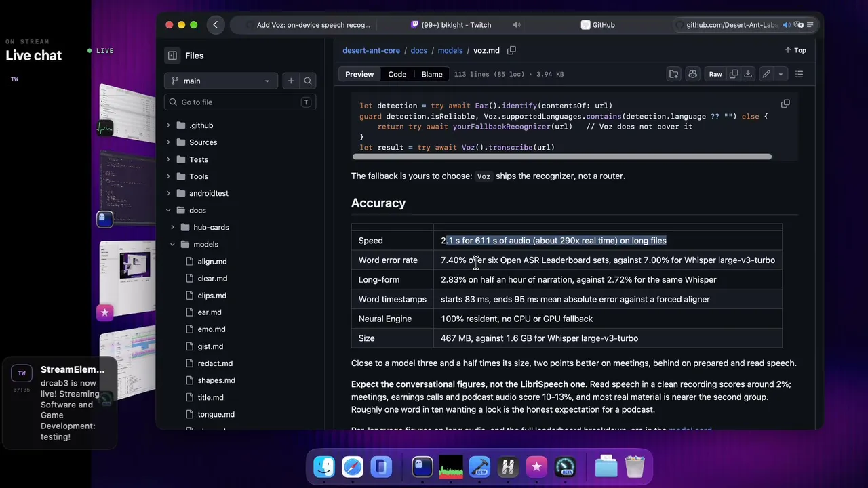
Task: Open the speedometer beta Dock app
Action: [565, 467]
